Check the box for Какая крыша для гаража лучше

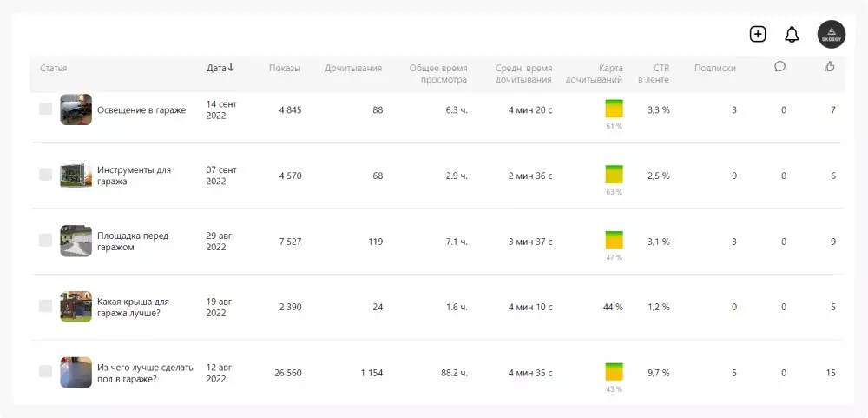(46, 306)
